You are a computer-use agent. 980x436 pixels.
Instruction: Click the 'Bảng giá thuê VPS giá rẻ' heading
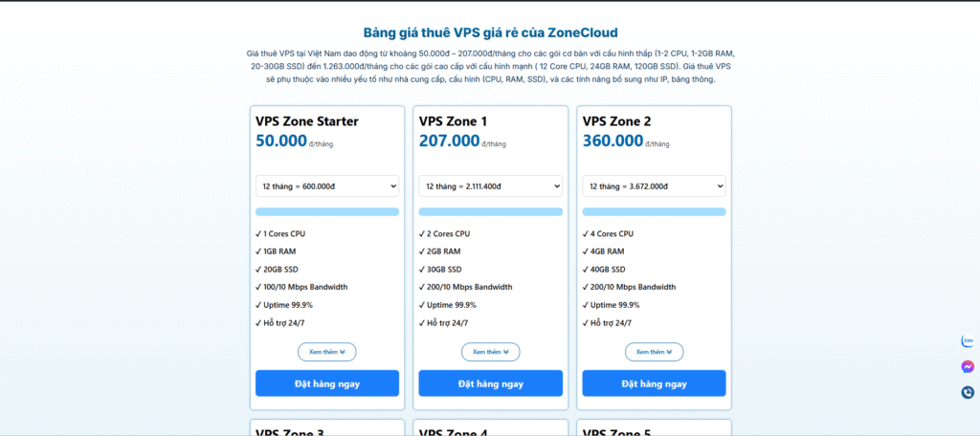coord(490,32)
